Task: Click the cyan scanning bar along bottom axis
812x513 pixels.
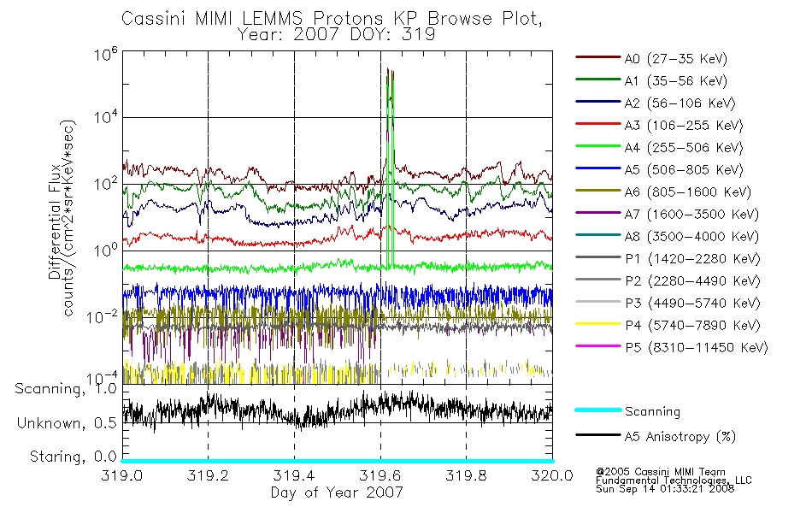Action: pos(337,461)
